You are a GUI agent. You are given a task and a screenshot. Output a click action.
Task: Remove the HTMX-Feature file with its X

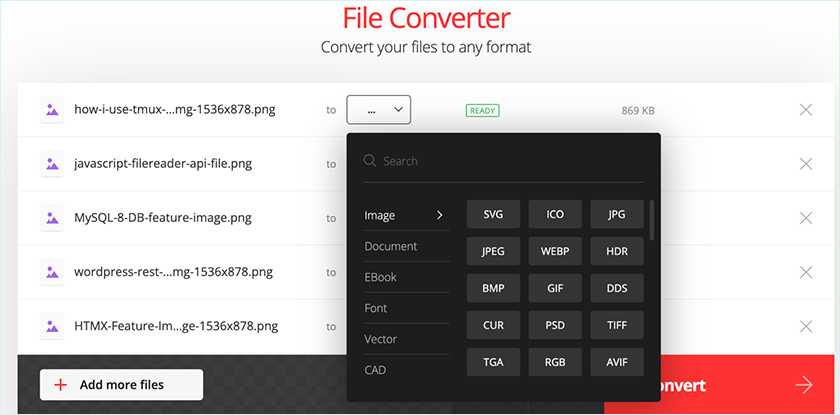click(x=806, y=326)
